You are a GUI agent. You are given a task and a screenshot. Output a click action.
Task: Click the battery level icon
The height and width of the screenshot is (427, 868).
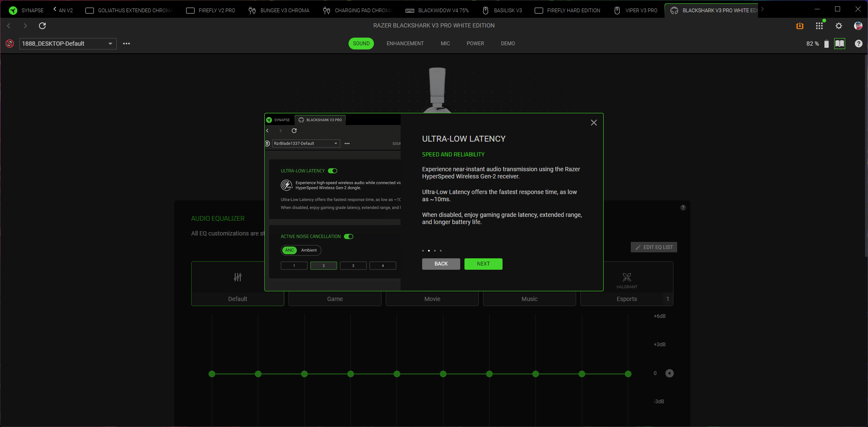coord(827,44)
